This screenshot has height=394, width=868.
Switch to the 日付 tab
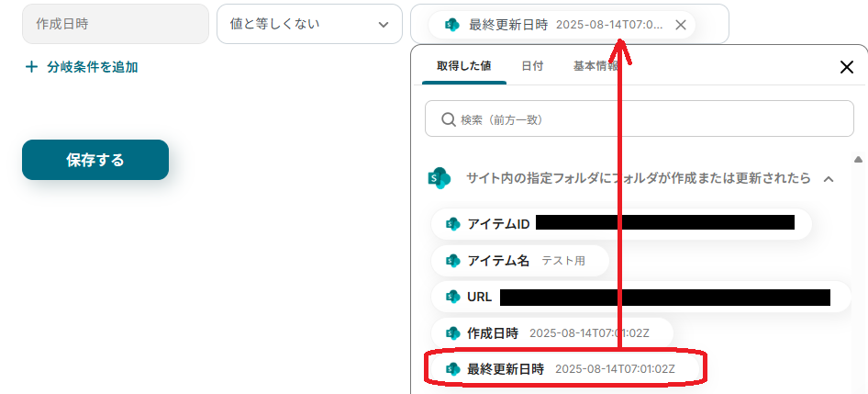(x=532, y=66)
